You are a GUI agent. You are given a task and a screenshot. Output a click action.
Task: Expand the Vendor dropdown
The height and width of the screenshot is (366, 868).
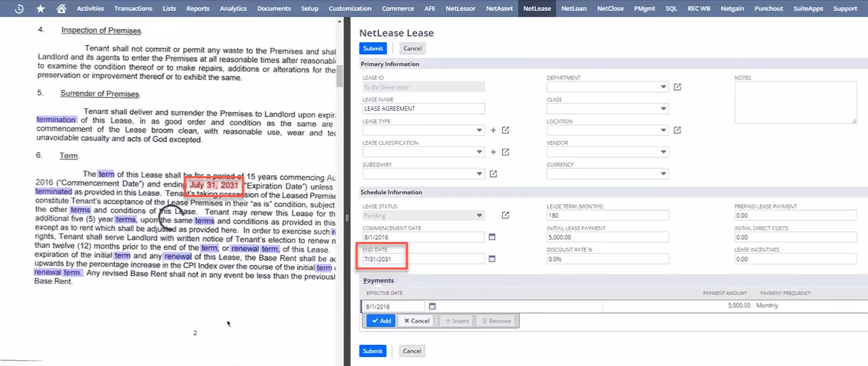point(664,152)
